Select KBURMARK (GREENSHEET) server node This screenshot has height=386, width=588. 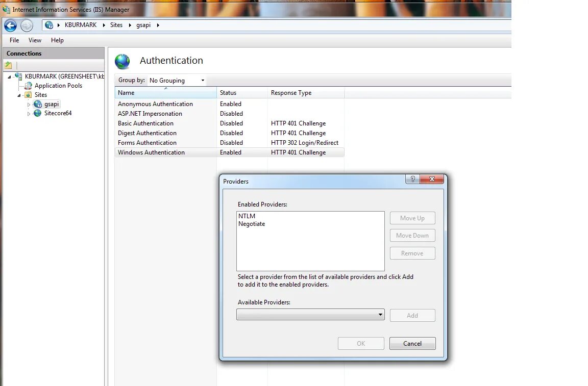(x=64, y=76)
